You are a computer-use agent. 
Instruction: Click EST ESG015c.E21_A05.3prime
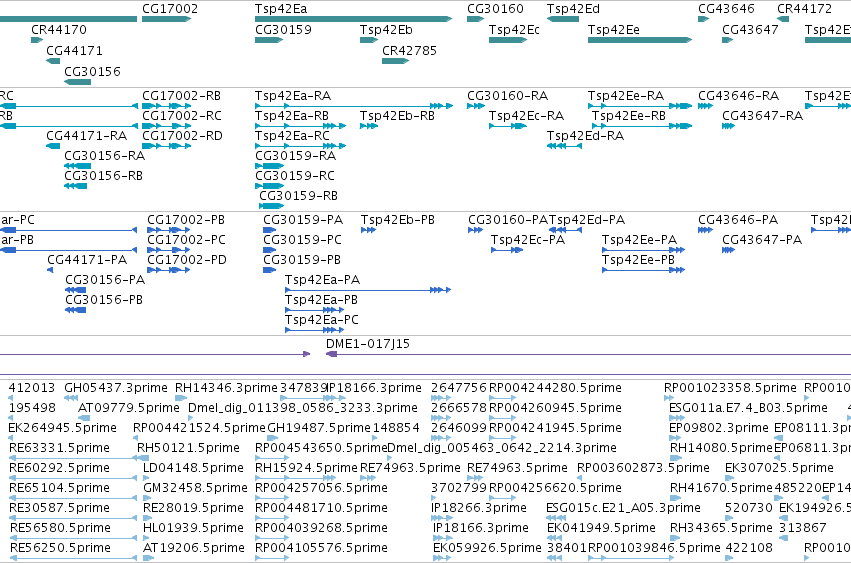(x=623, y=508)
